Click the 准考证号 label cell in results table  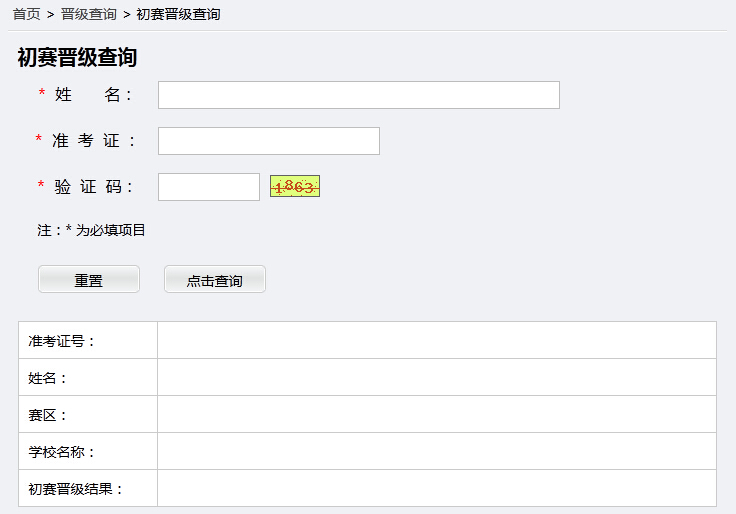pyautogui.click(x=62, y=341)
